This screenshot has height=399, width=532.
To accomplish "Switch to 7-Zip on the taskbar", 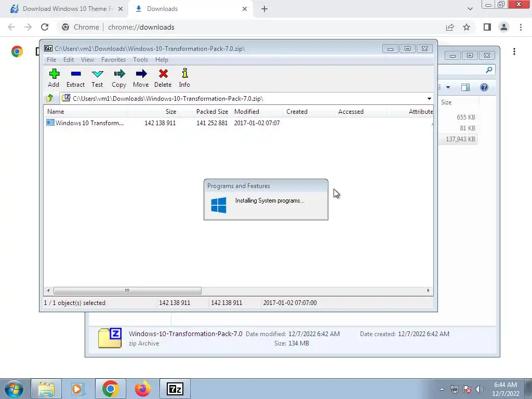I will (175, 389).
